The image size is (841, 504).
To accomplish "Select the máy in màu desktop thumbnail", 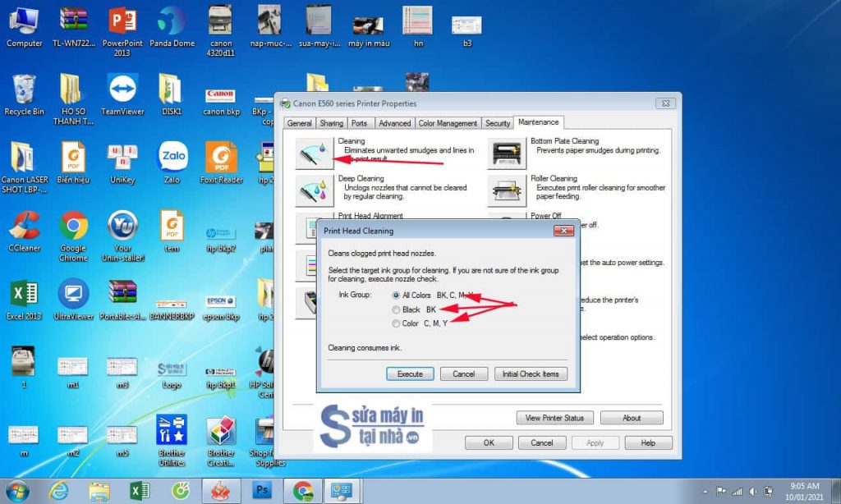I will pos(369,31).
